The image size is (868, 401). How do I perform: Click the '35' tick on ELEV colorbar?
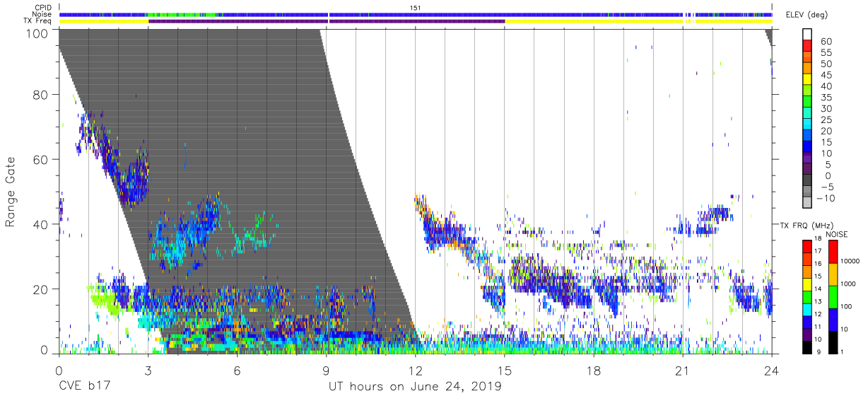tap(825, 97)
